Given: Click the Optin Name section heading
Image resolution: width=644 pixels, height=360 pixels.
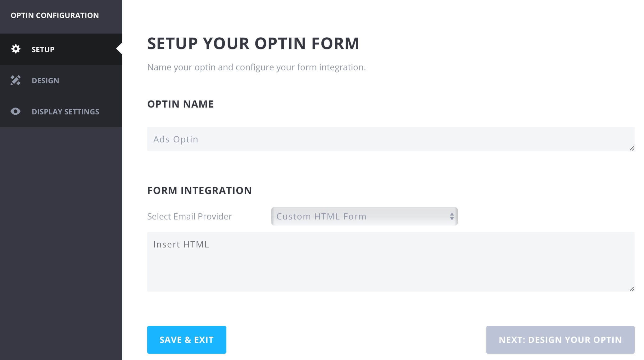Looking at the screenshot, I should click(180, 104).
